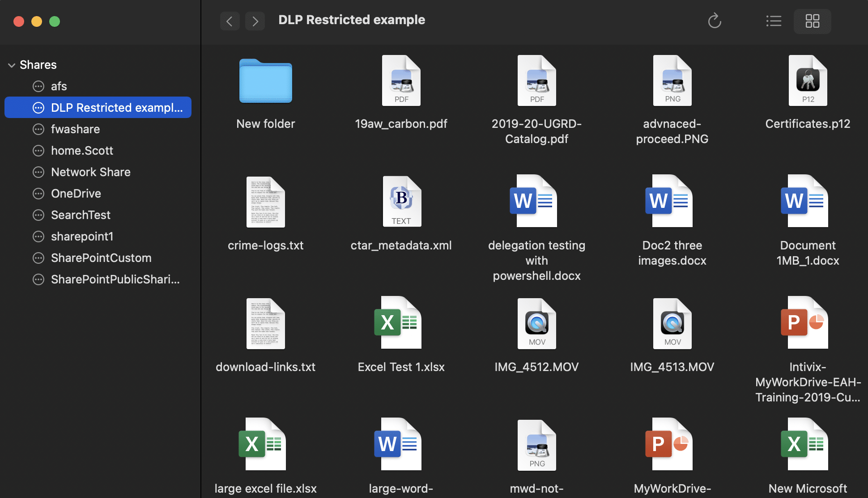Open the SharePointCustom share
Image resolution: width=868 pixels, height=498 pixels.
click(x=101, y=258)
